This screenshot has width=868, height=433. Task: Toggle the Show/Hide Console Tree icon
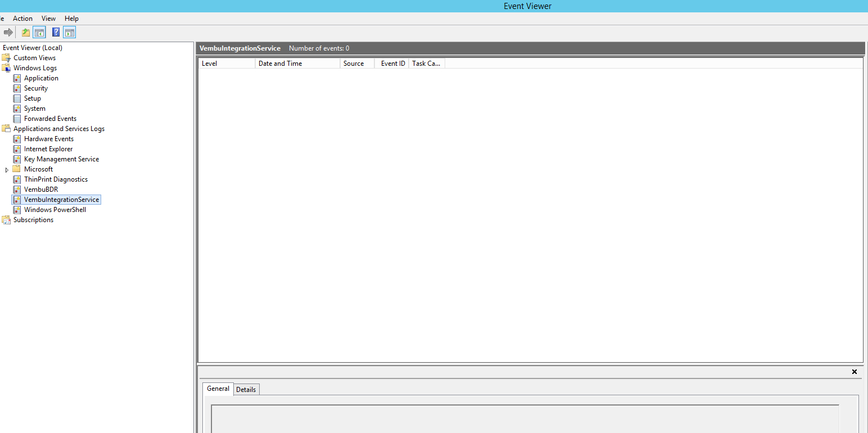click(x=39, y=33)
